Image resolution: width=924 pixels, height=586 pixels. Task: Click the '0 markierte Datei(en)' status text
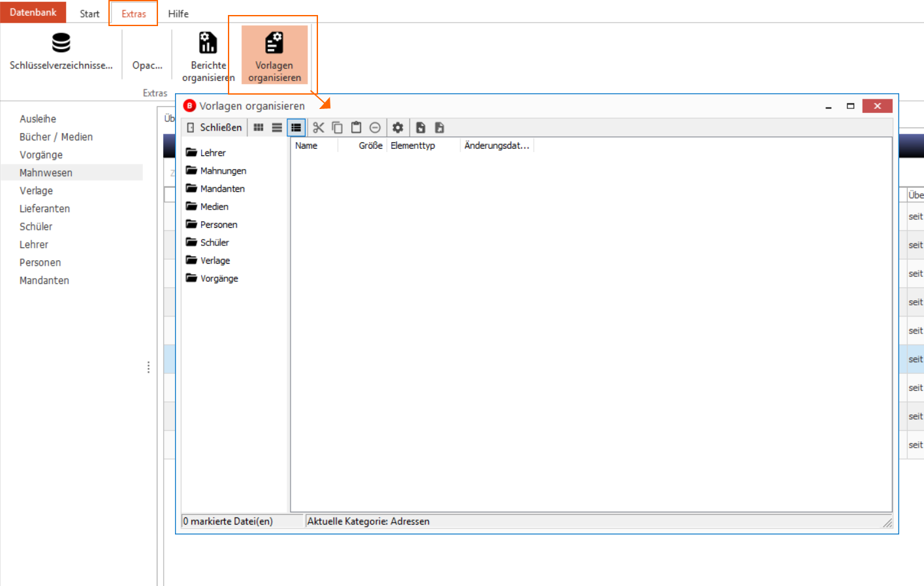(228, 521)
